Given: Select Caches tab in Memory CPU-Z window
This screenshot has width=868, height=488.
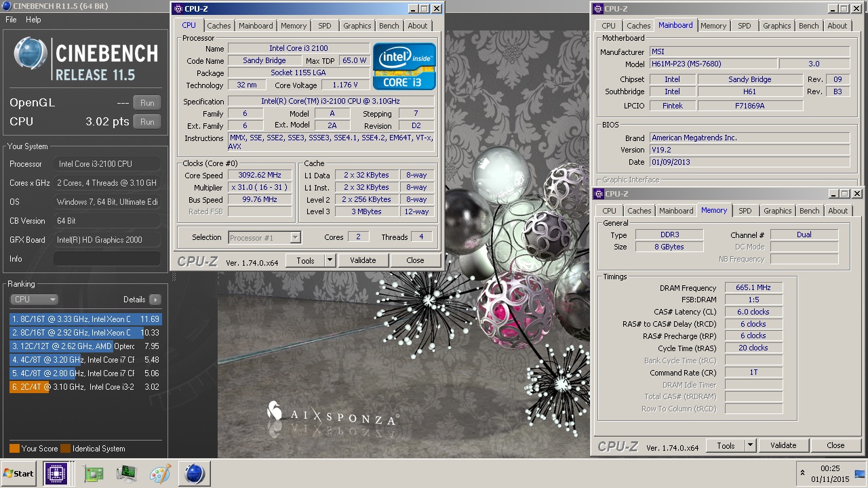Looking at the screenshot, I should (639, 211).
